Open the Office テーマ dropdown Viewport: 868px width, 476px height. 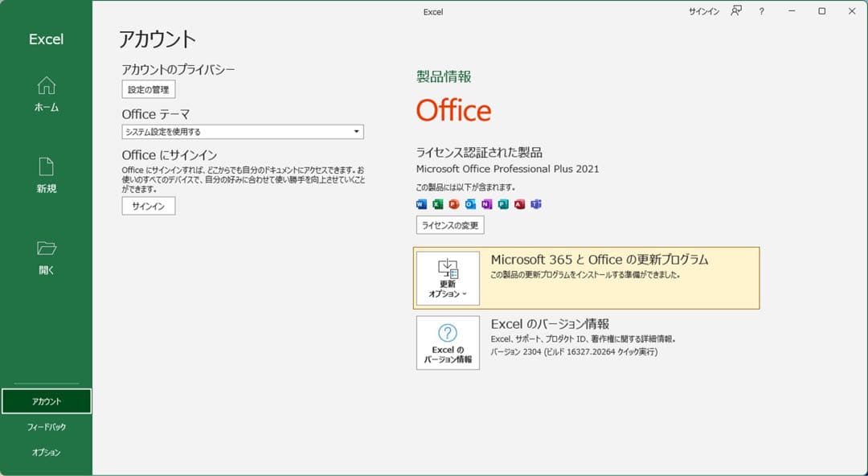pyautogui.click(x=356, y=131)
